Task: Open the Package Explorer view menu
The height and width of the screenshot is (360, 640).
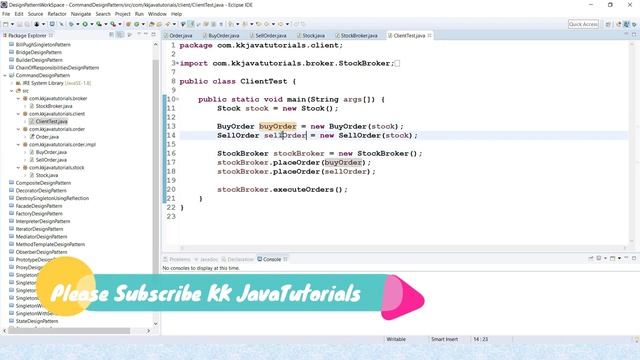Action: tap(130, 35)
